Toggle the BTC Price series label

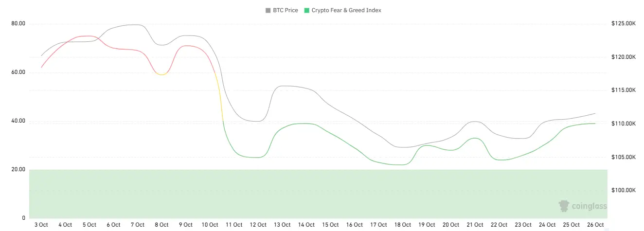(285, 10)
